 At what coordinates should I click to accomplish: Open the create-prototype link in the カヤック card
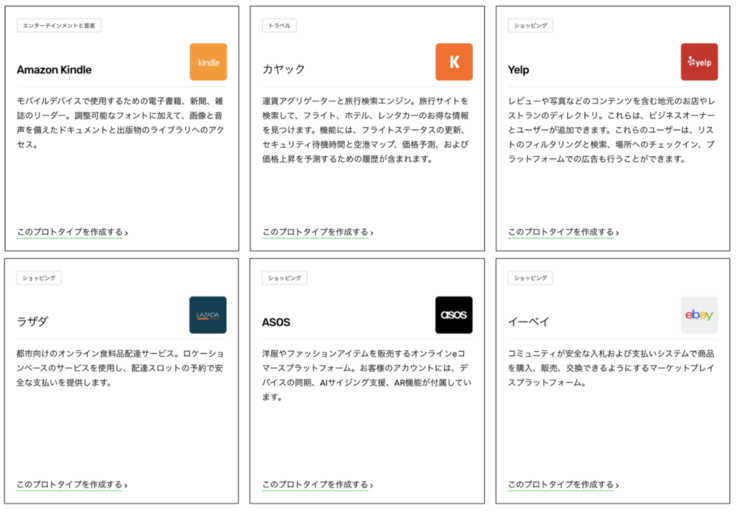point(317,232)
